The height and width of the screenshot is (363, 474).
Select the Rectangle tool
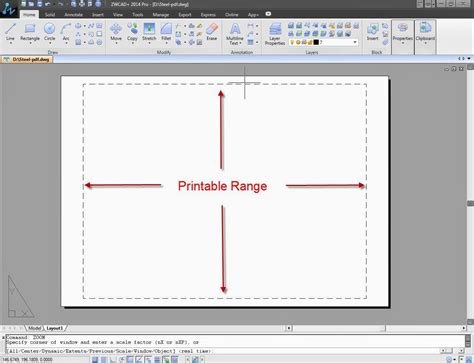[x=30, y=32]
